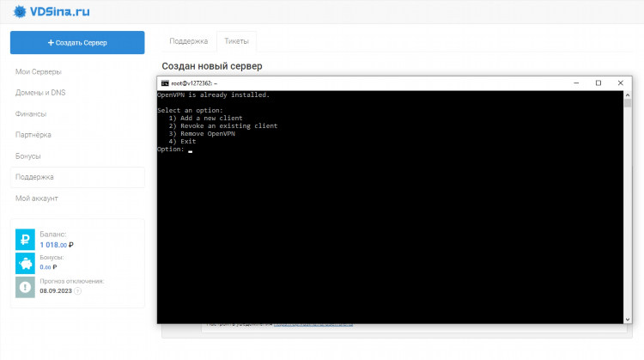Click the Создать Сервер button
644x360 pixels.
(77, 42)
